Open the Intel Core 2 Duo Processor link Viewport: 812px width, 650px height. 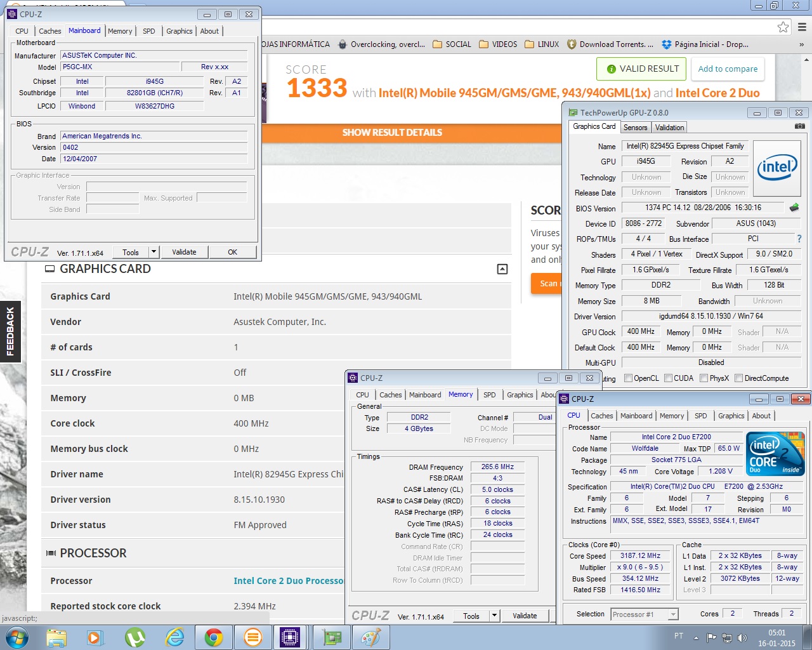tap(289, 581)
